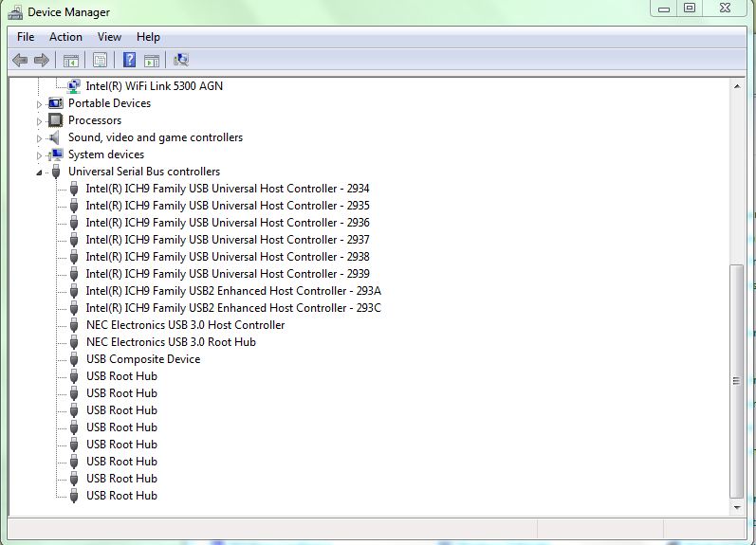Click the scrollbar down arrow
Screen dimensions: 756x545
pos(737,507)
